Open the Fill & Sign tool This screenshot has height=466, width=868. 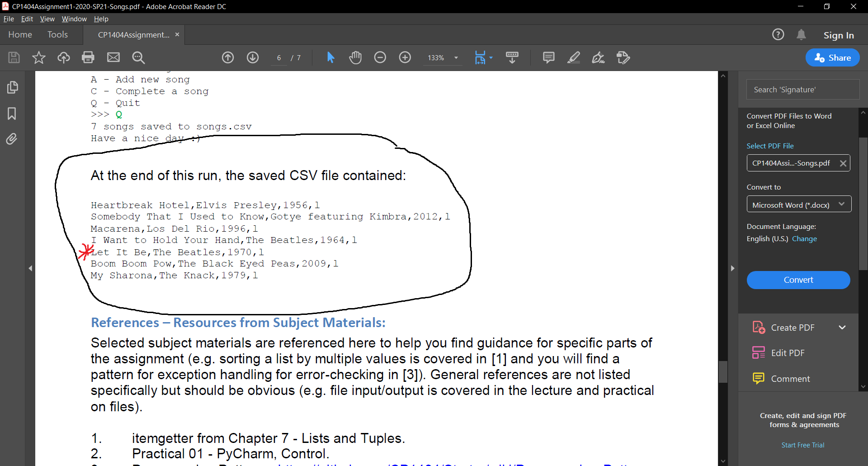[598, 57]
